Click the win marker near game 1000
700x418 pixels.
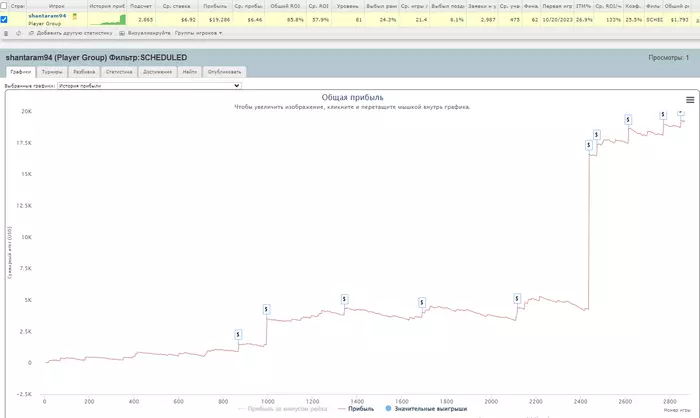click(x=267, y=309)
